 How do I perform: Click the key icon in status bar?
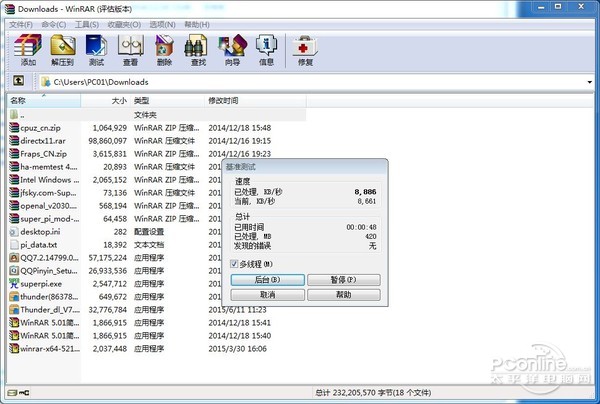tap(24, 393)
